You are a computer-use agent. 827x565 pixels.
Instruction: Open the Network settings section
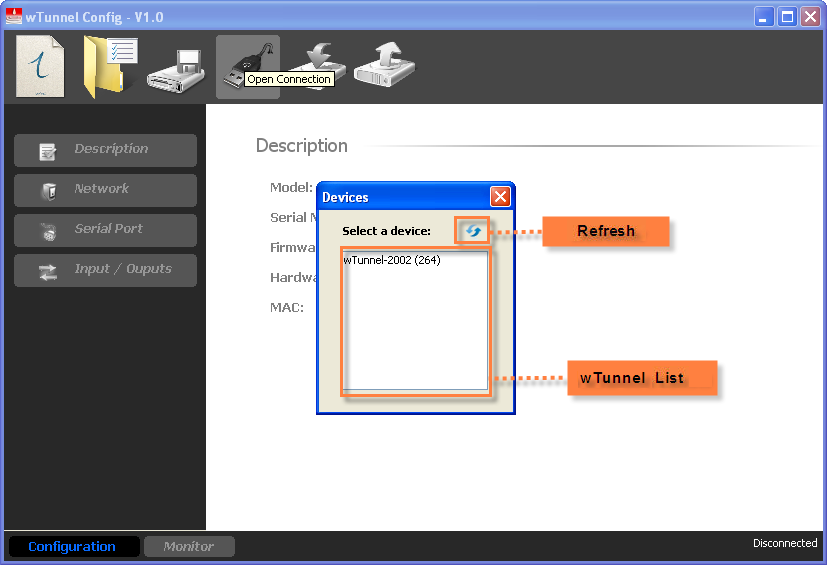click(x=105, y=190)
